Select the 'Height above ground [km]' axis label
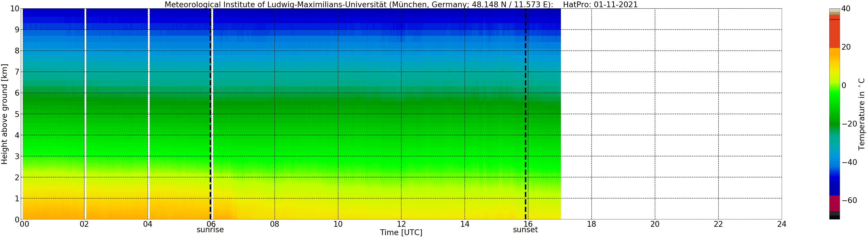The height and width of the screenshot is (238, 868). tap(4, 114)
